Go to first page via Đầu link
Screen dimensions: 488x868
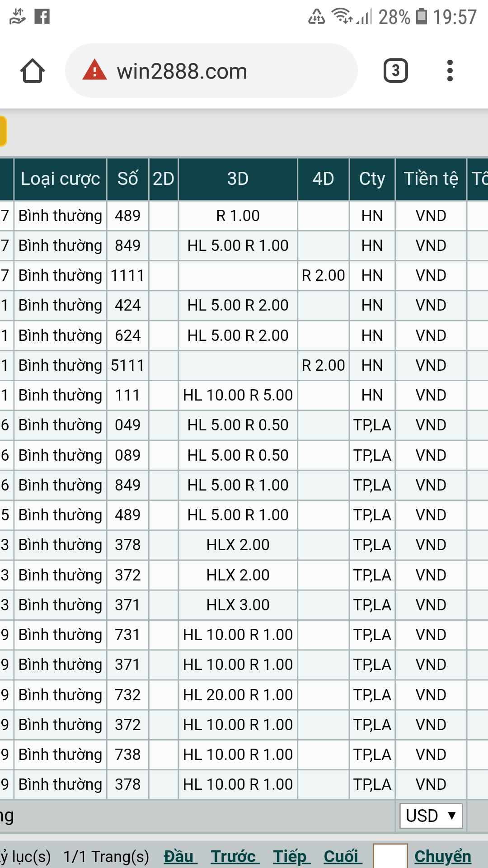[179, 856]
